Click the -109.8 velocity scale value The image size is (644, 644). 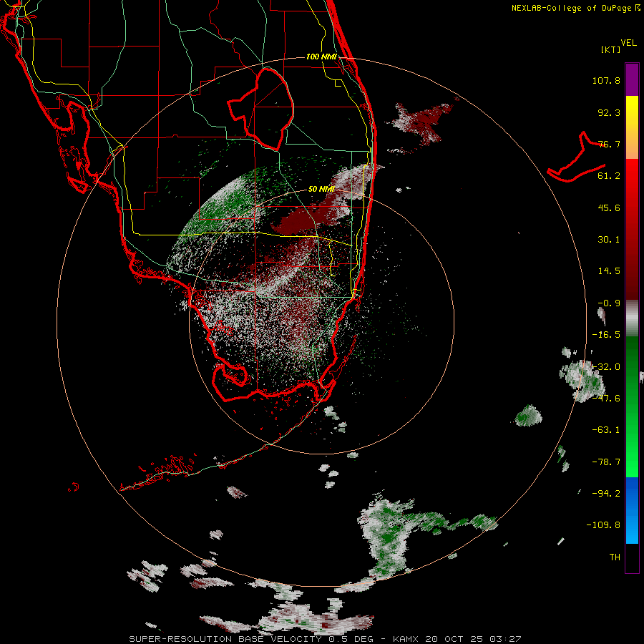point(604,525)
